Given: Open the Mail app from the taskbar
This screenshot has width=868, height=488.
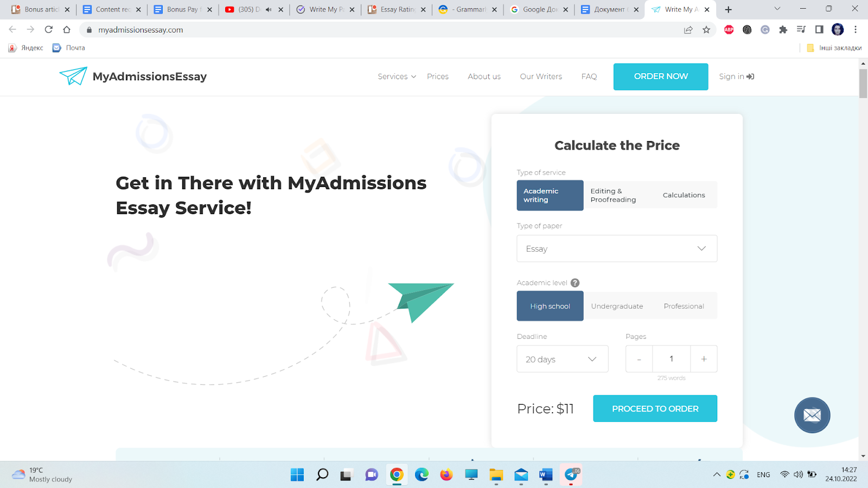Looking at the screenshot, I should click(x=521, y=475).
